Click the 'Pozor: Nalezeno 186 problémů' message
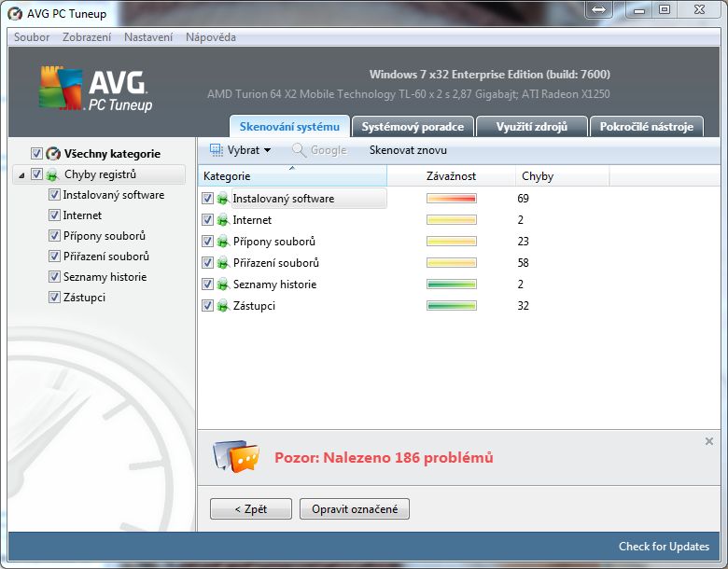Screen dimensions: 728x569 384,458
